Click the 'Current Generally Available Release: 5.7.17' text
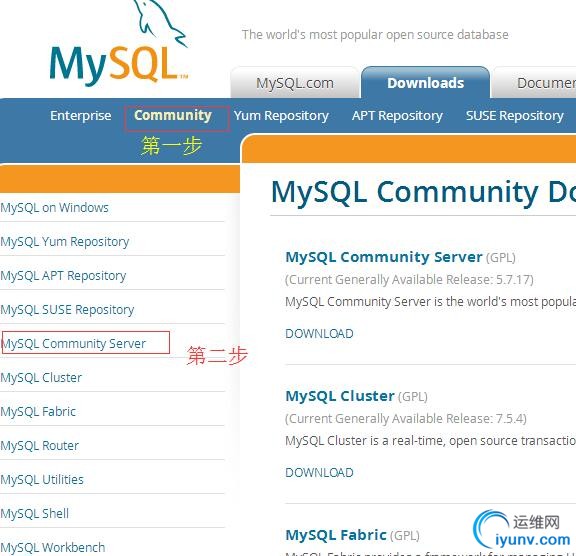576x556 pixels. (409, 280)
